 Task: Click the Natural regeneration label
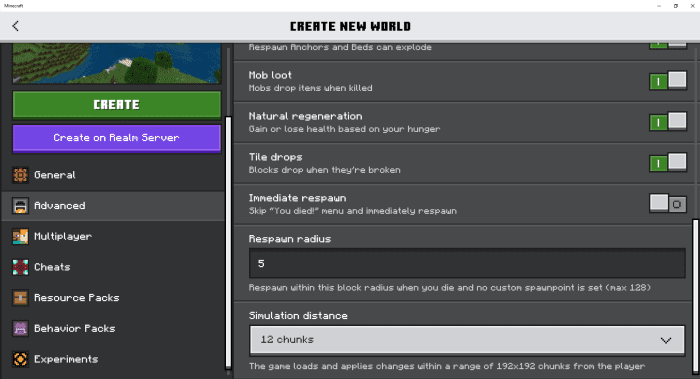pyautogui.click(x=305, y=116)
